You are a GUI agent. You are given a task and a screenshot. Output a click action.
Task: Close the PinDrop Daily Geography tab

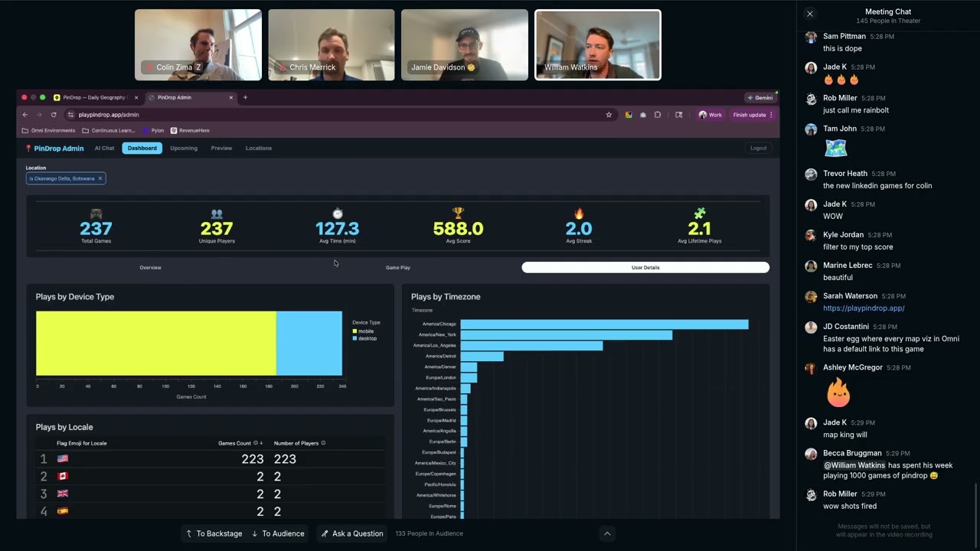tap(136, 98)
